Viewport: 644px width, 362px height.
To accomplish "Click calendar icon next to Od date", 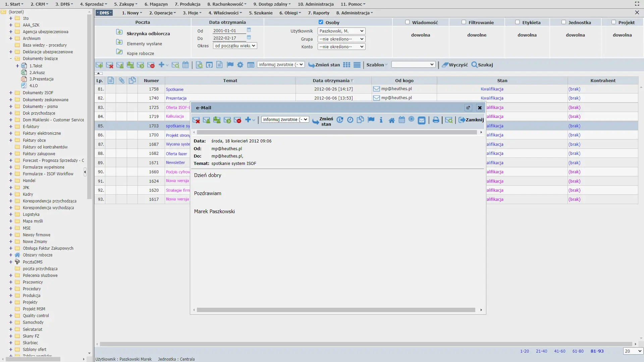I will 249,30.
